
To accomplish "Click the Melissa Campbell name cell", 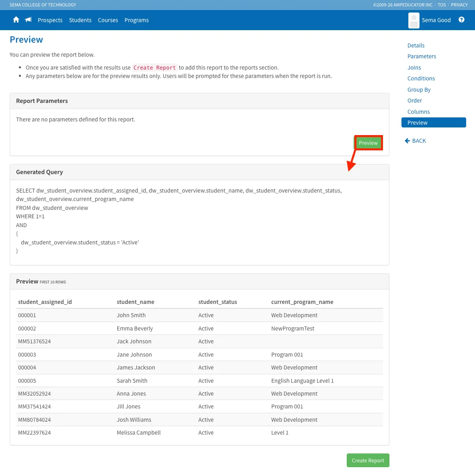I will [x=139, y=433].
